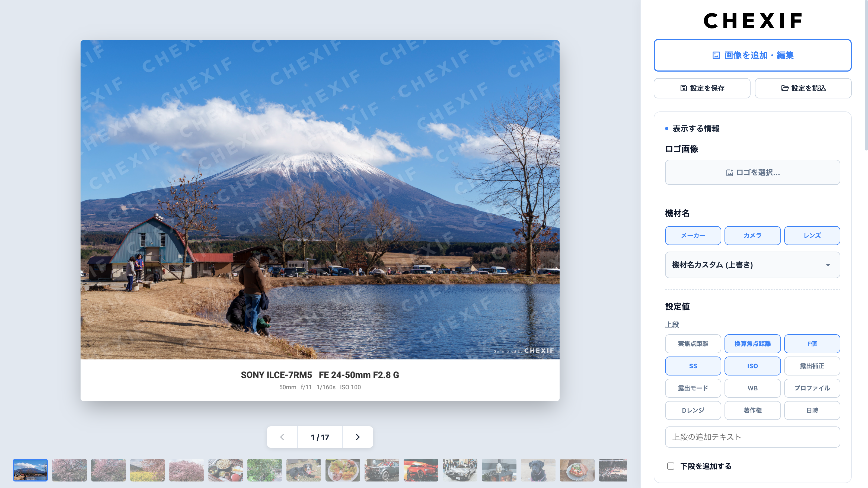The height and width of the screenshot is (488, 868).
Task: Enable 日時 in the settings row
Action: 812,410
